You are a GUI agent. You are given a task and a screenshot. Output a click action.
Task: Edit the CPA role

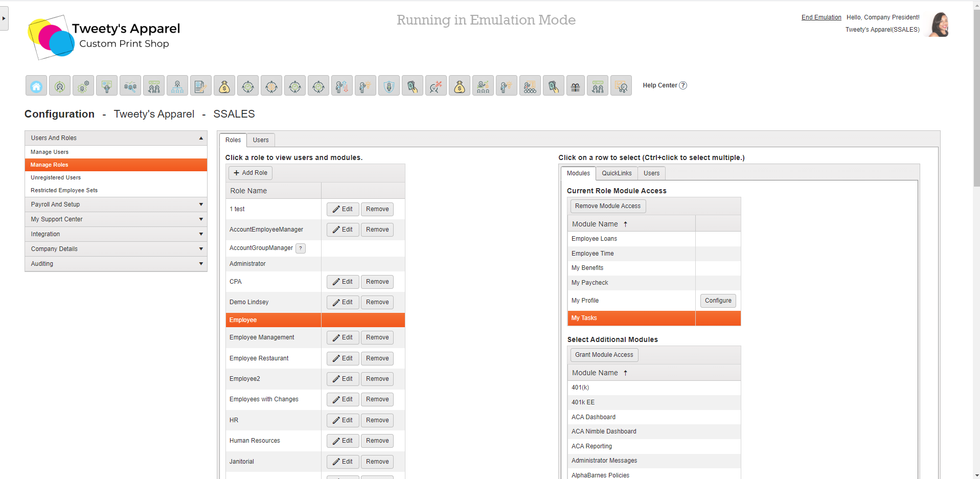[x=343, y=282]
